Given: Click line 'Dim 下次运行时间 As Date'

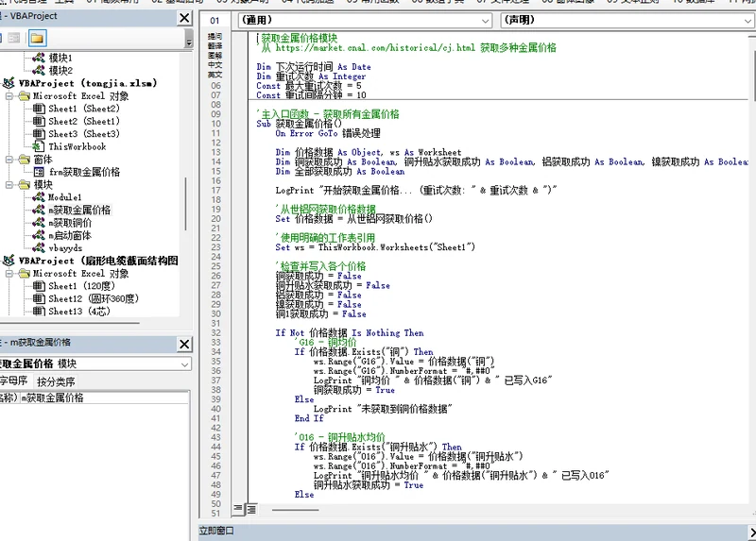Looking at the screenshot, I should point(314,66).
